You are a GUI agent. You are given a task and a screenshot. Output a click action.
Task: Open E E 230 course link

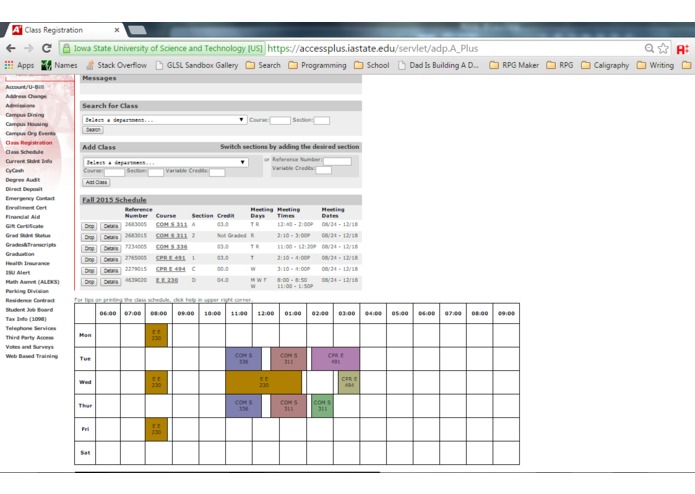point(167,280)
